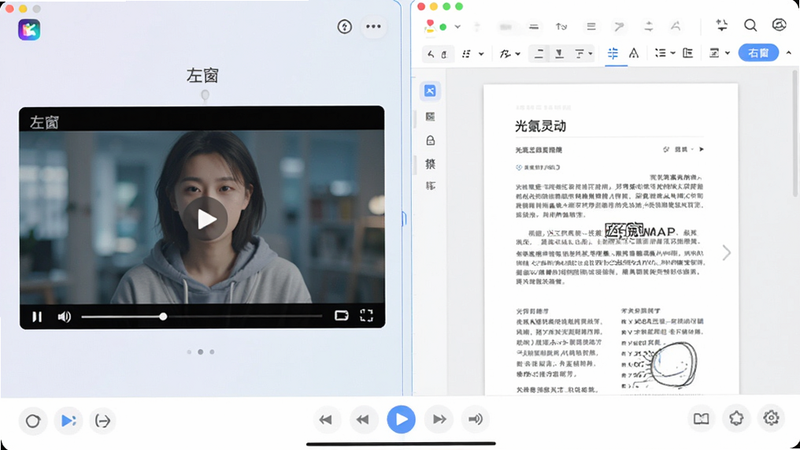The image size is (800, 450).
Task: Click the lightning circle icon in left window
Action: click(344, 27)
